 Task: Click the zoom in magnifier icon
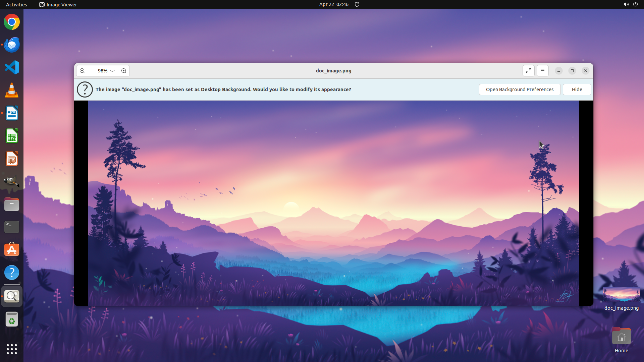point(124,71)
